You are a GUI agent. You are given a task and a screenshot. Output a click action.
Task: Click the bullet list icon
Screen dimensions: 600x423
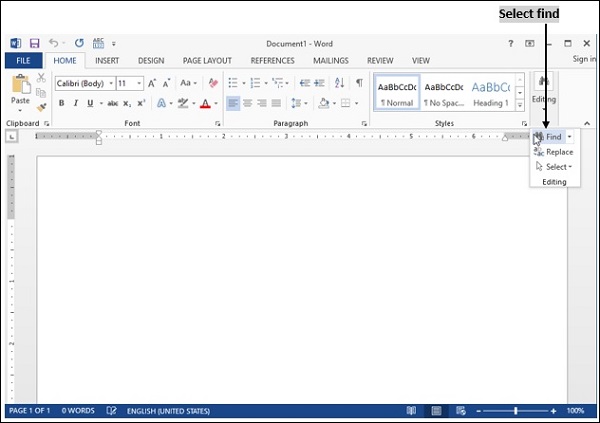(232, 83)
